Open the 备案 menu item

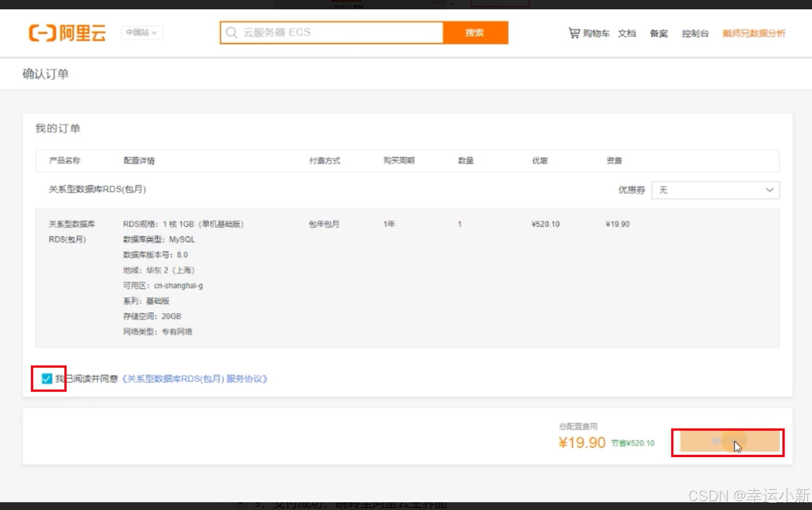659,33
